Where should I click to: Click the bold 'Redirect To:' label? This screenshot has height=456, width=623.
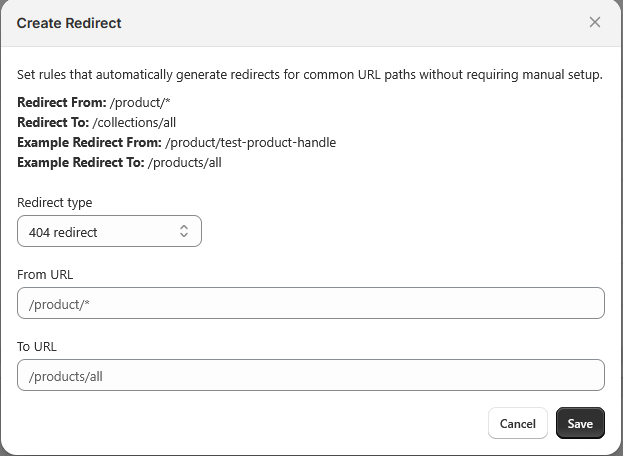[52, 122]
